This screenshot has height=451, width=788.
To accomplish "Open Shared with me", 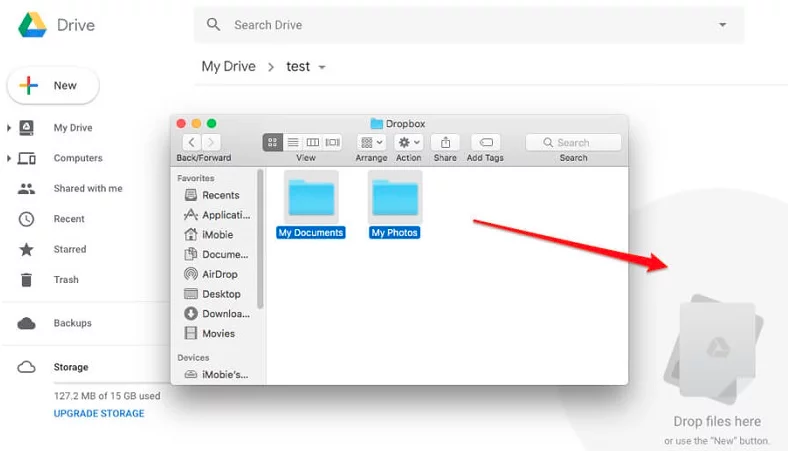I will (88, 189).
